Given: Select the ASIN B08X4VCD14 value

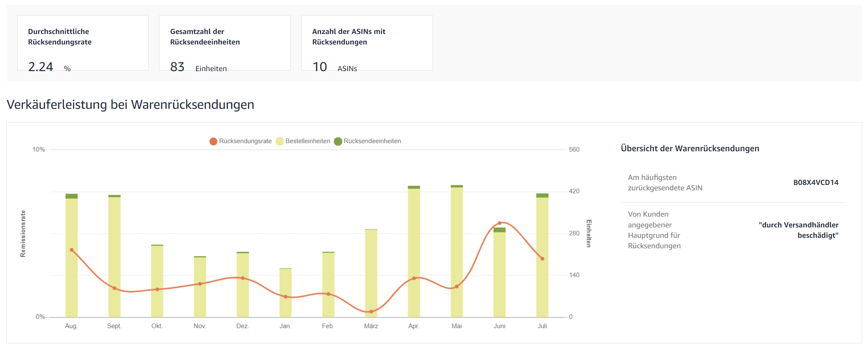Looking at the screenshot, I should [816, 183].
